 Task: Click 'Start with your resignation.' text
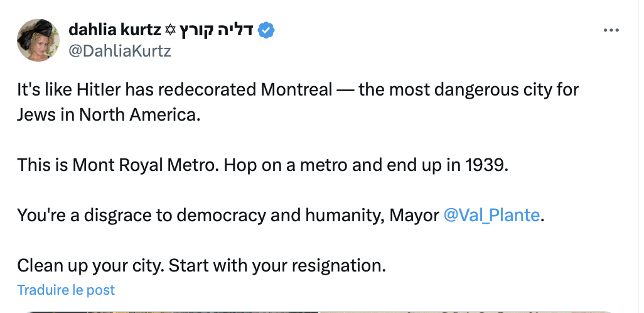click(277, 266)
